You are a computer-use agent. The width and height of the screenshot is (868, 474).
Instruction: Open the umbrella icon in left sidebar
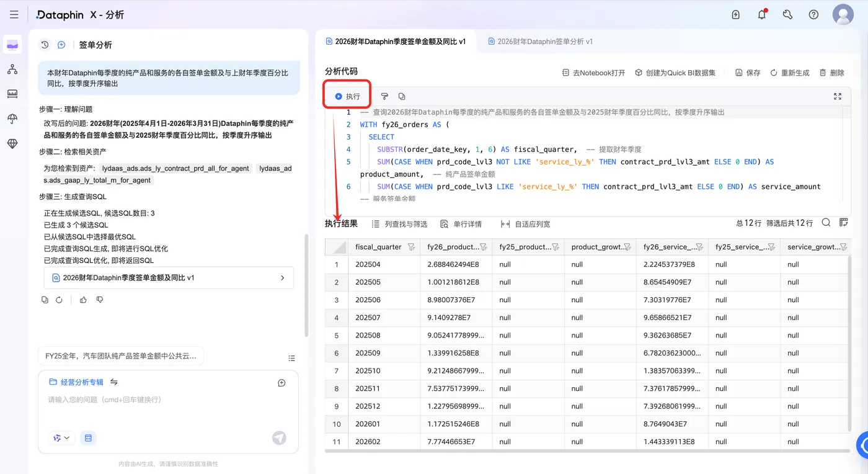pos(12,119)
